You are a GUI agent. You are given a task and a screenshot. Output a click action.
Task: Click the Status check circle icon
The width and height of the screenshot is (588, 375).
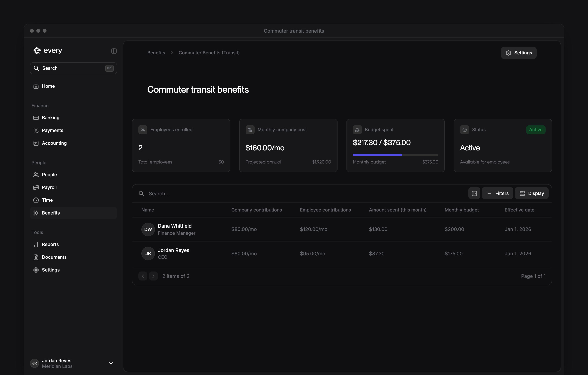[x=464, y=130]
